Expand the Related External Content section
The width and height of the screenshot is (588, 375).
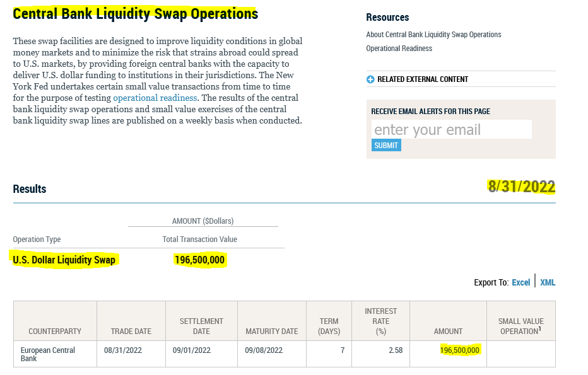click(423, 79)
